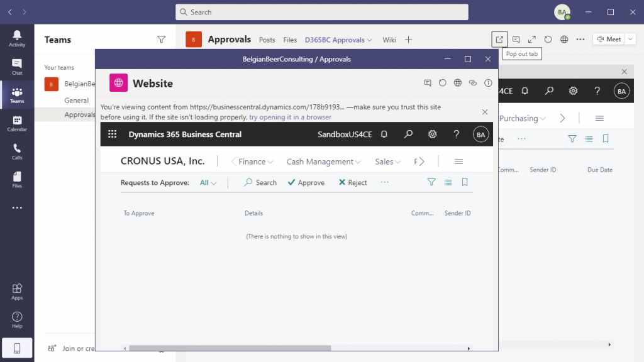Expand the Cash Management navigation menu
Viewport: 644px width, 362px height.
pyautogui.click(x=324, y=162)
